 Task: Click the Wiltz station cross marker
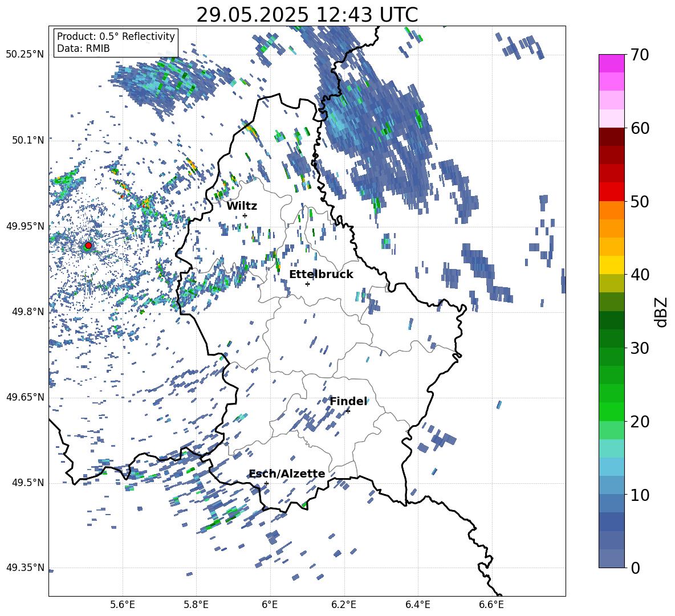245,215
